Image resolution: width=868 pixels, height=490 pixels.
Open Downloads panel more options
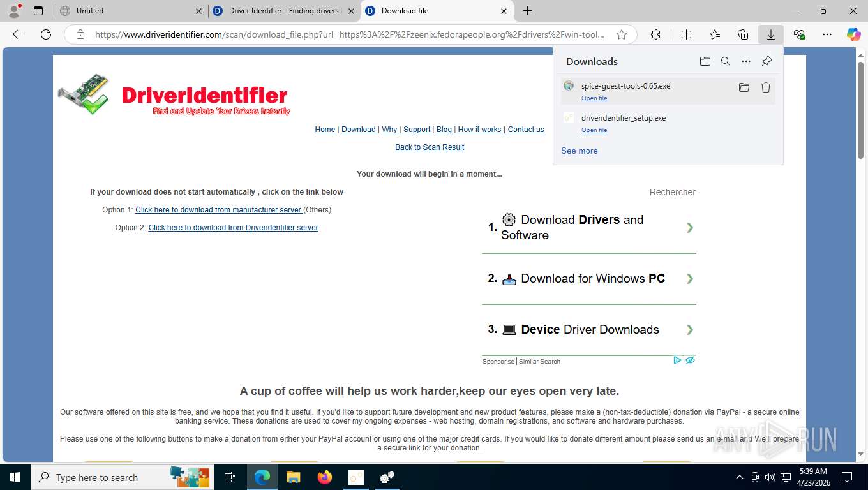coord(746,61)
